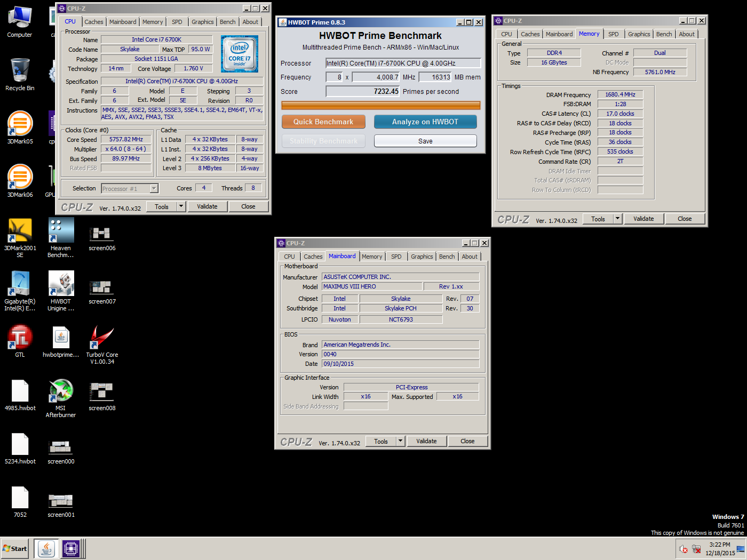747x560 pixels.
Task: Click Validate in CPU window
Action: (x=207, y=206)
